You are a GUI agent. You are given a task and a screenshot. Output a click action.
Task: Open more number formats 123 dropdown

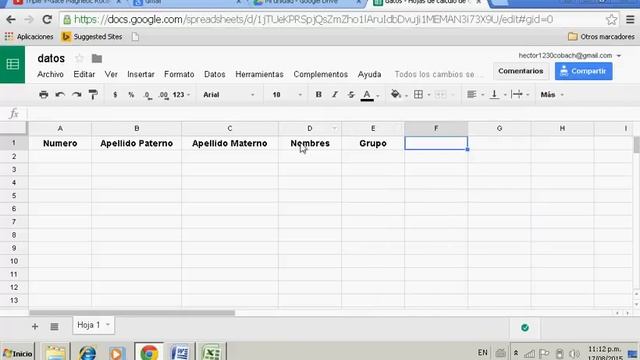click(x=182, y=95)
